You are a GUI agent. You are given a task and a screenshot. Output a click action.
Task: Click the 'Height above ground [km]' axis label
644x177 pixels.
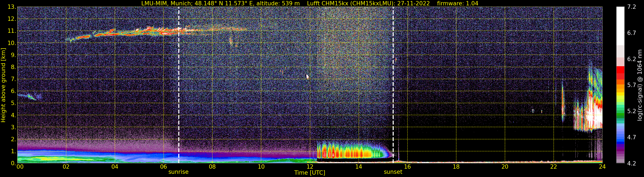[x=3, y=85]
